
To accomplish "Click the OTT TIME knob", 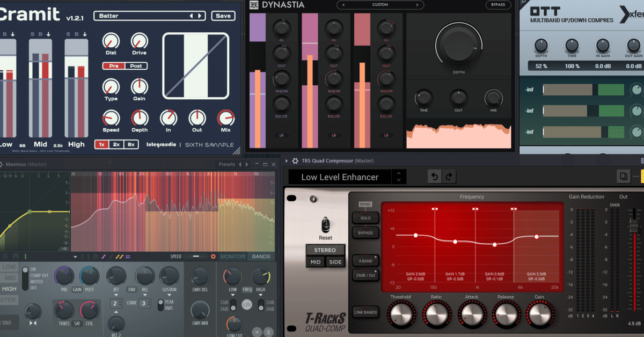I will 572,45.
